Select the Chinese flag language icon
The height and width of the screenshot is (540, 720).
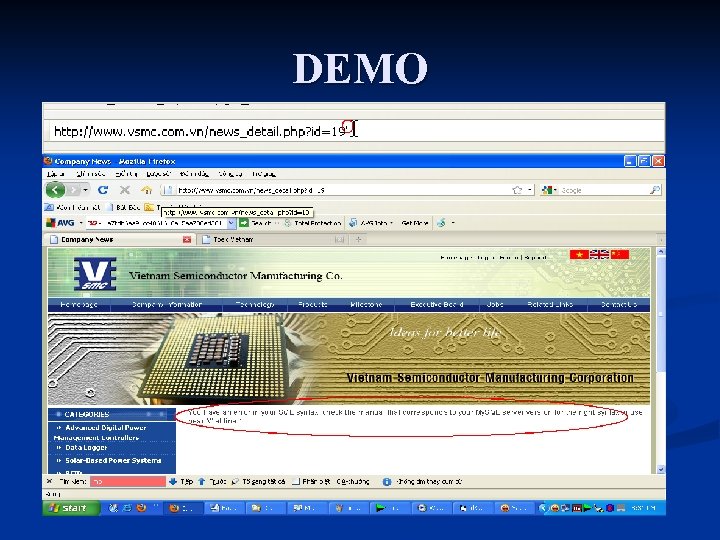619,254
